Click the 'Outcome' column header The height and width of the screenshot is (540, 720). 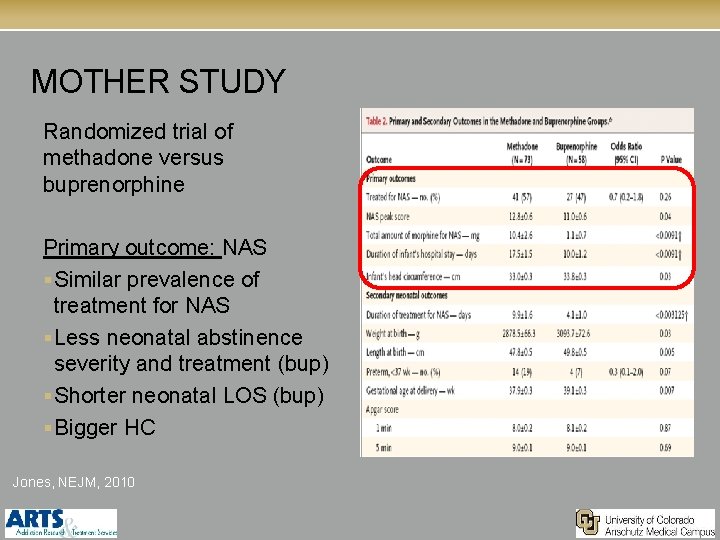pos(379,159)
